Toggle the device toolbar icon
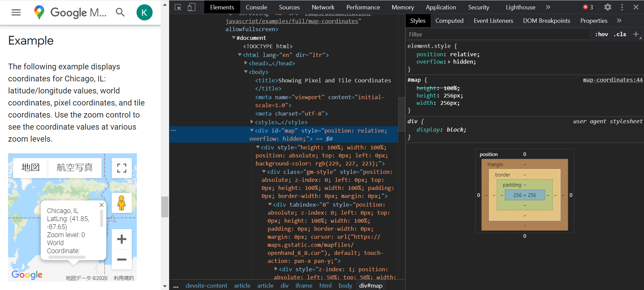Image resolution: width=644 pixels, height=290 pixels. pos(192,7)
